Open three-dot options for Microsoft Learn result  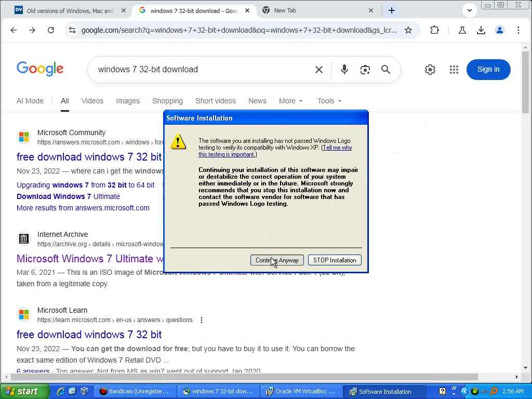(202, 320)
